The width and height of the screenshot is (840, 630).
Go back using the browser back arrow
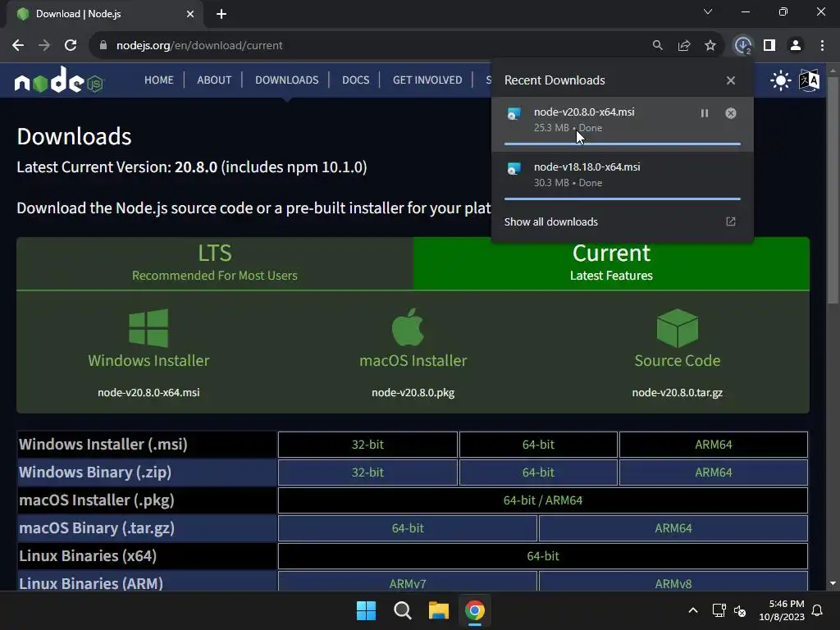pos(18,46)
